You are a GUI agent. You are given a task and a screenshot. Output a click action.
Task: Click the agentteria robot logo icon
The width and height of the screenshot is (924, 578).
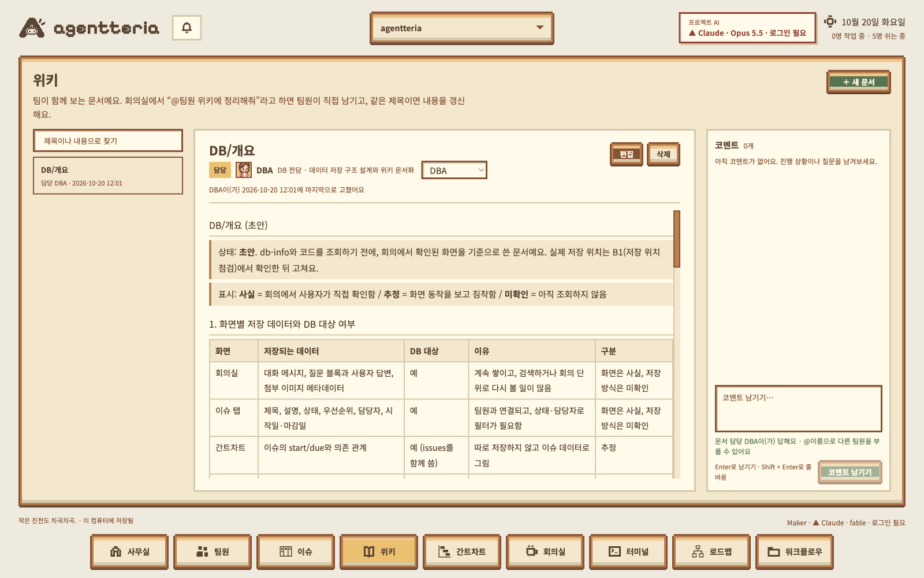pyautogui.click(x=32, y=28)
